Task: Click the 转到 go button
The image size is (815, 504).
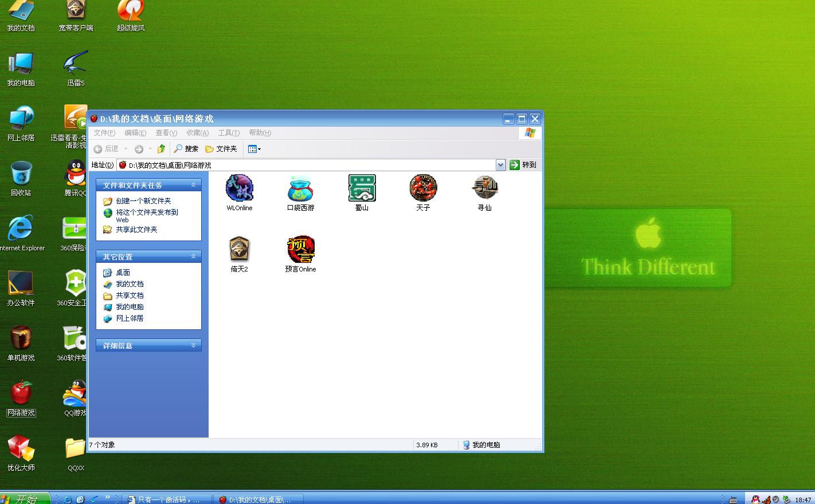Action: 523,165
